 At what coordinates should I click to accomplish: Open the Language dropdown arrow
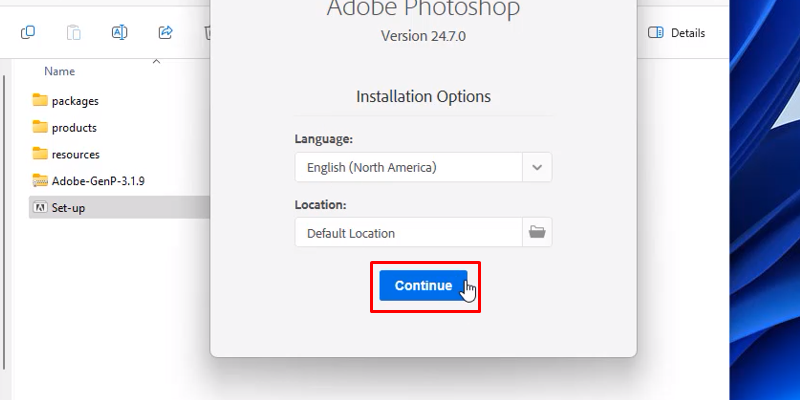point(537,167)
